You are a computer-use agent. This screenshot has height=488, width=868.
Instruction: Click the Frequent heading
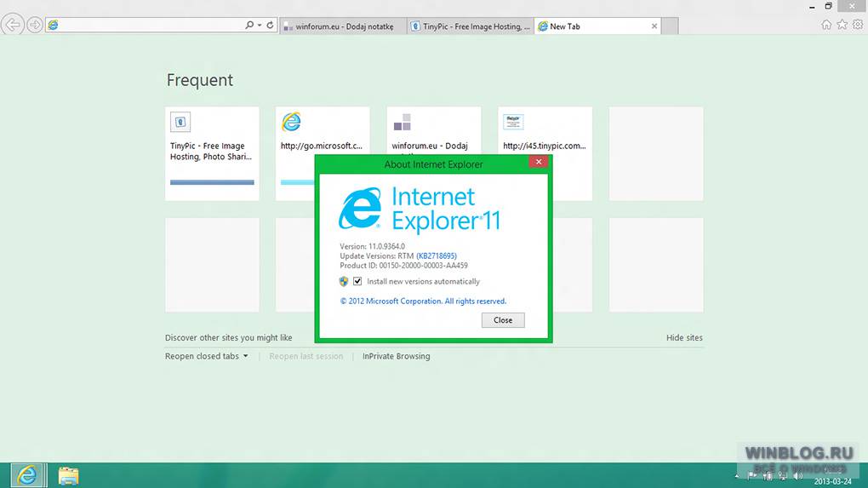200,80
